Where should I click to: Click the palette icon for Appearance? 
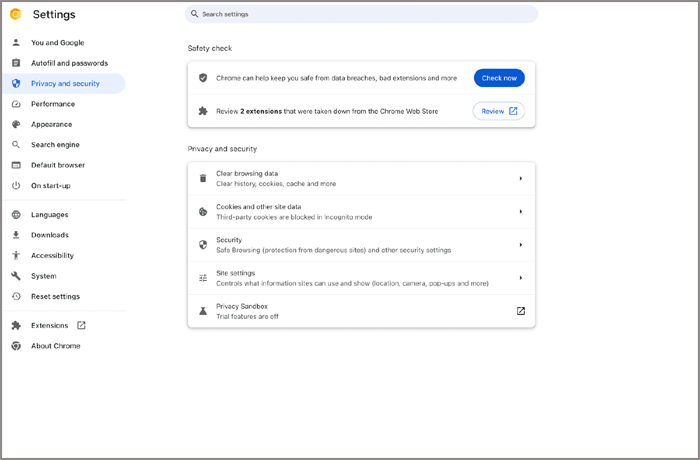coord(16,124)
